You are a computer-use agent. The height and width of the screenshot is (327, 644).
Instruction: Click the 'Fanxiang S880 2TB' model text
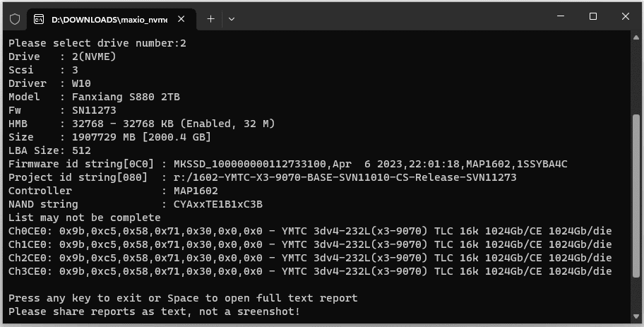(121, 97)
